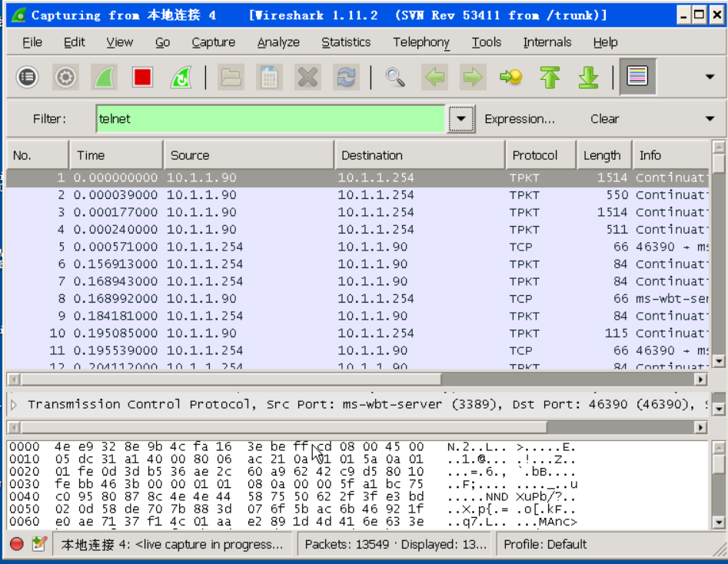Open capture file comment edit icon
Image resolution: width=728 pixels, height=564 pixels.
tap(39, 543)
